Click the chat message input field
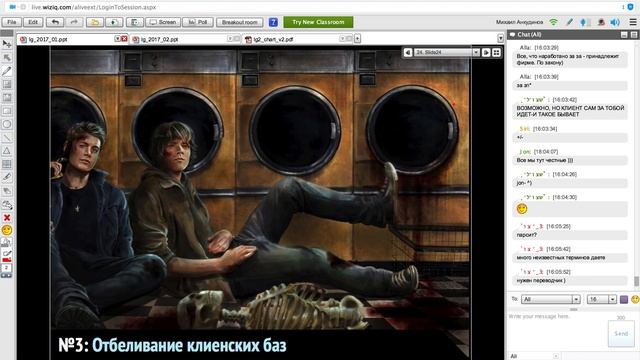The width and height of the screenshot is (640, 360). 557,331
